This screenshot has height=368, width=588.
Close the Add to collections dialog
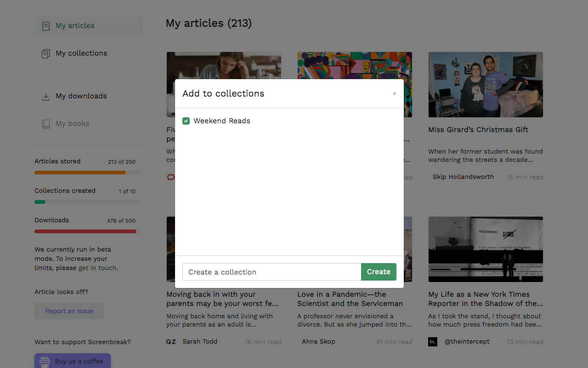[x=394, y=94]
